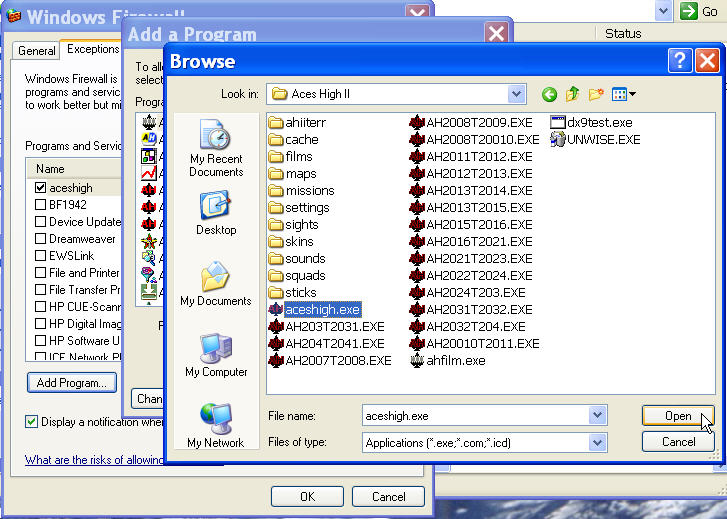This screenshot has width=727, height=519.
Task: Toggle the aceshigh checkbox in Windows Firewall
Action: pos(40,188)
